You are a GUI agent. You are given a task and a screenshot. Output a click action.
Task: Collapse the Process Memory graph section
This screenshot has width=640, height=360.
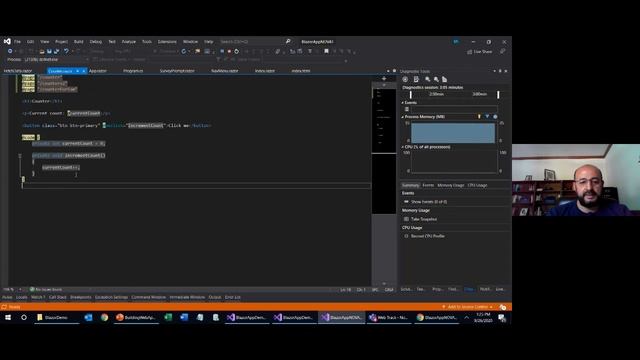[x=402, y=117]
